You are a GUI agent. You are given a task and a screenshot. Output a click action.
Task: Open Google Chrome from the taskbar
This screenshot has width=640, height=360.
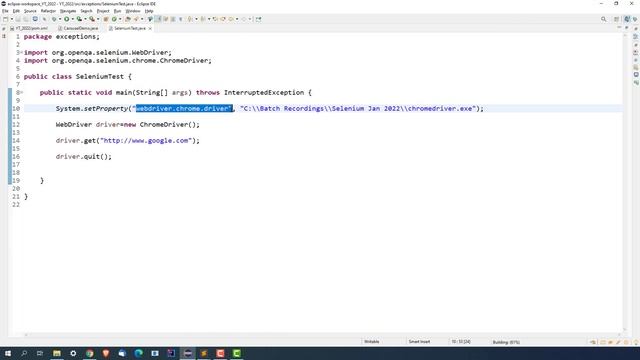(89, 353)
